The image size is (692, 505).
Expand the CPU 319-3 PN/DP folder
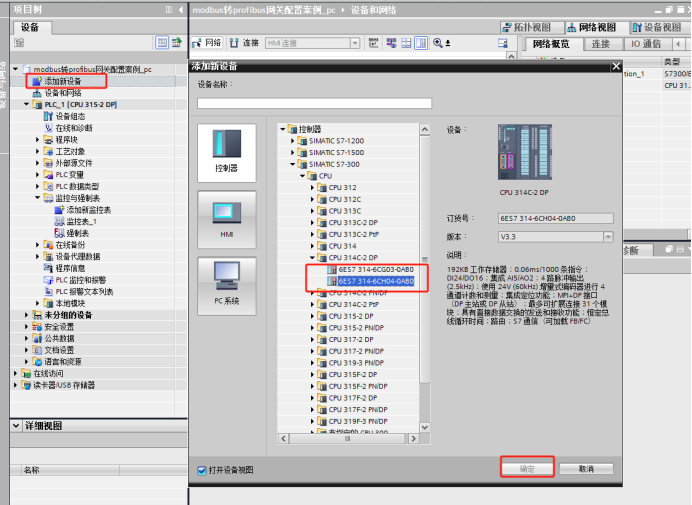(x=312, y=363)
